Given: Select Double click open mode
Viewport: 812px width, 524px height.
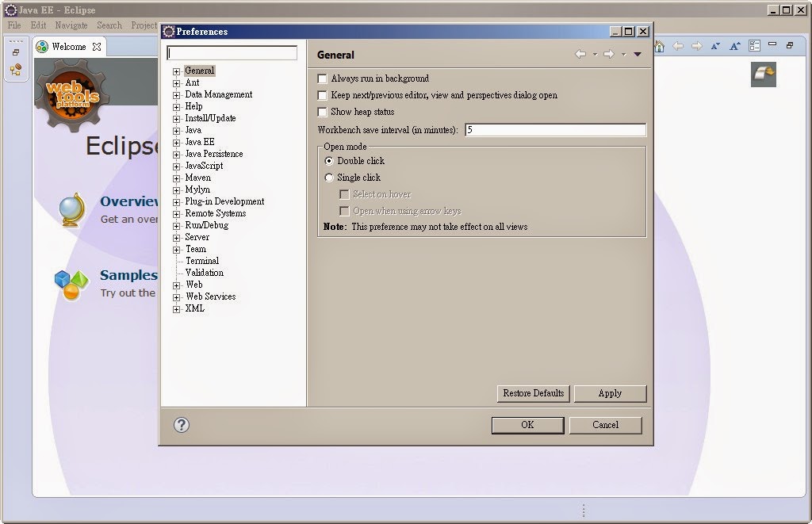Looking at the screenshot, I should (328, 161).
